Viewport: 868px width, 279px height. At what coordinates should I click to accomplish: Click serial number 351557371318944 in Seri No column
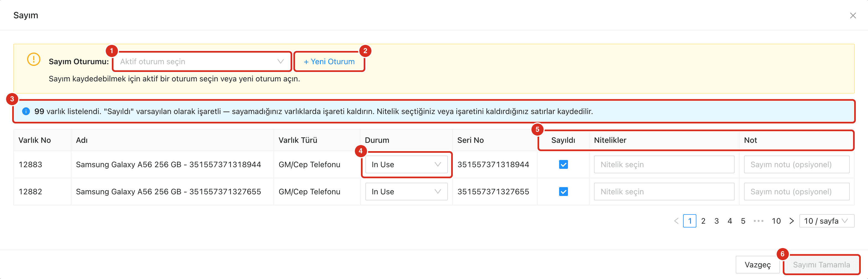[x=493, y=164]
